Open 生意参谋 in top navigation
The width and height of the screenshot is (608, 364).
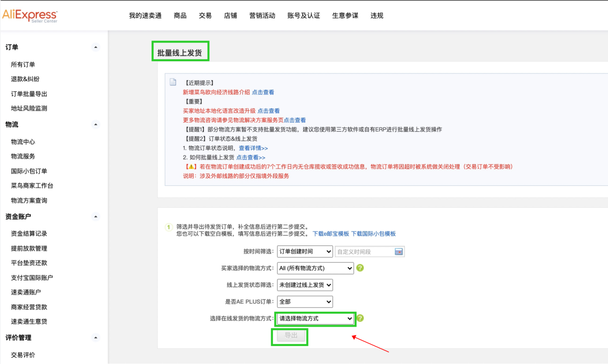345,15
